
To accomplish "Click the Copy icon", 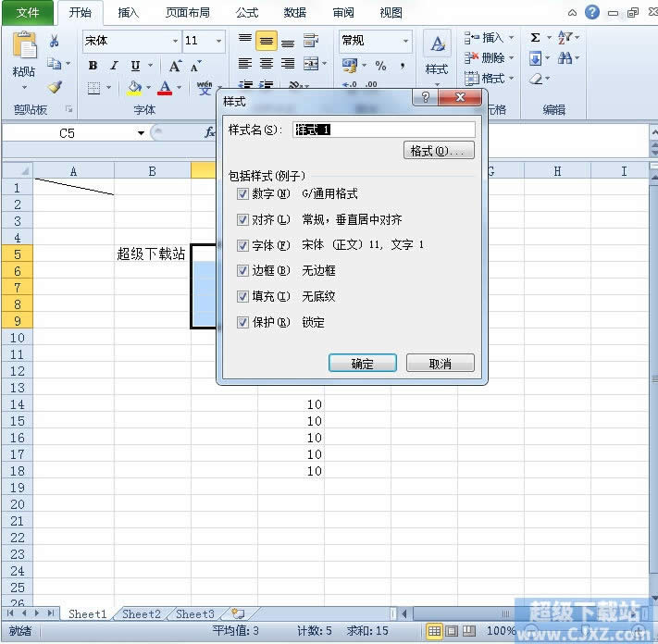I will point(54,64).
